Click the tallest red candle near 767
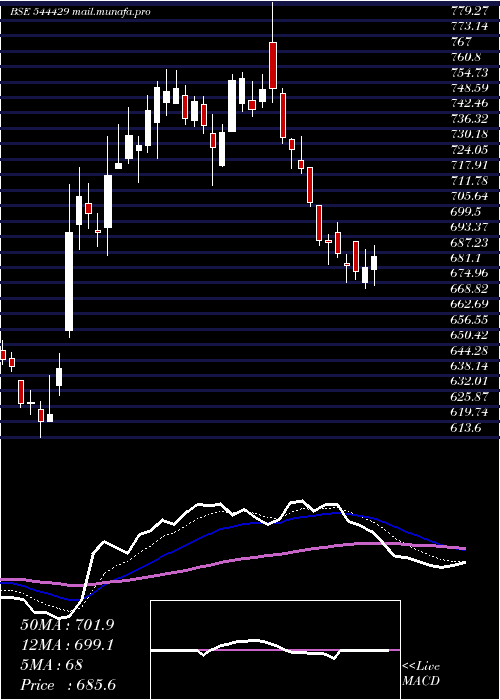500x700 pixels. tap(272, 65)
